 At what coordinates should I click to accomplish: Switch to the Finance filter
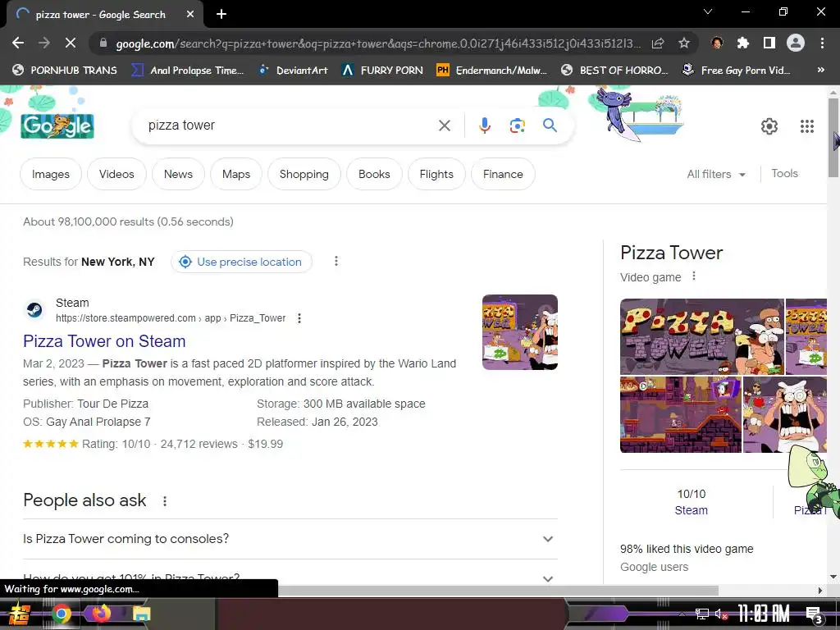[503, 174]
